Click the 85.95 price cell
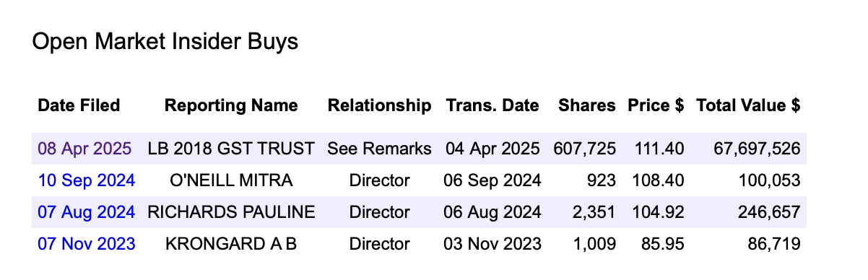Image resolution: width=868 pixels, height=280 pixels. pos(664,244)
